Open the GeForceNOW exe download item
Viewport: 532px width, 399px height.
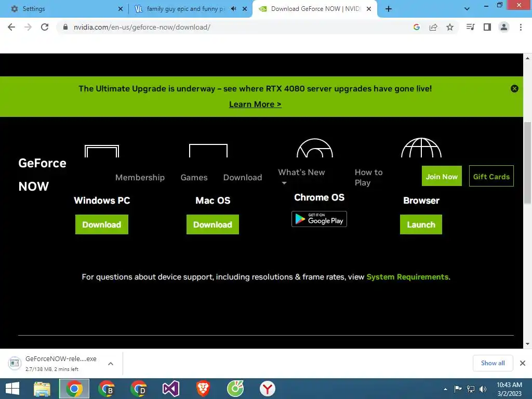(x=54, y=363)
